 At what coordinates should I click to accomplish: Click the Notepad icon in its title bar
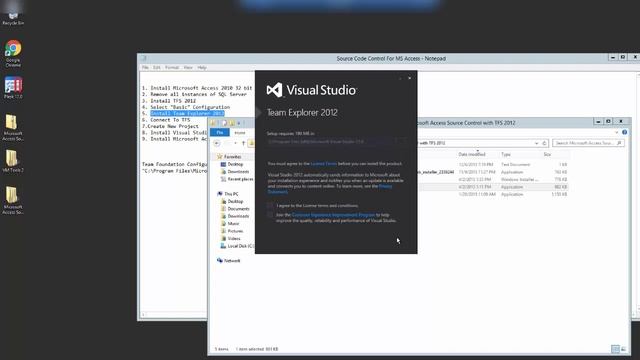click(x=143, y=58)
